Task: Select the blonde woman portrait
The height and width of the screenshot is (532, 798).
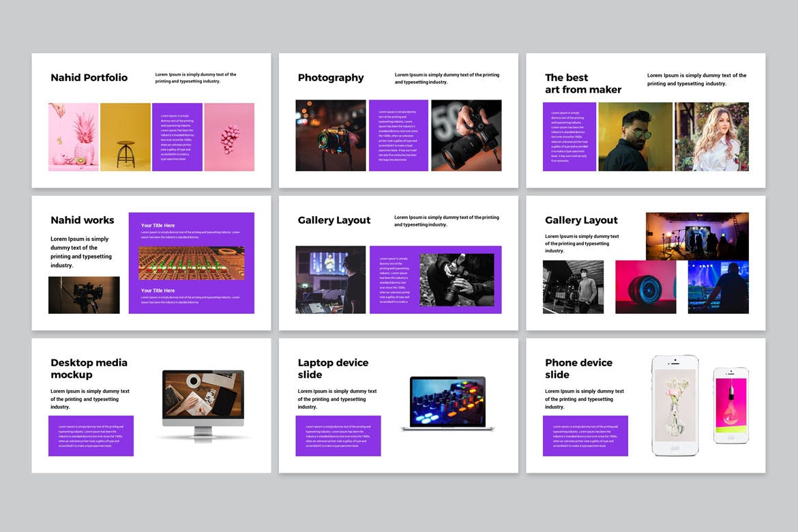Action: 711,137
